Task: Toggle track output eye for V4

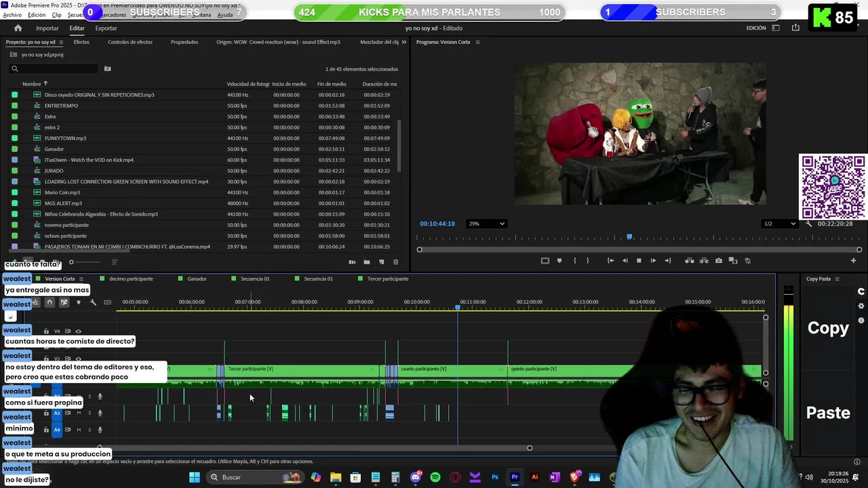Action: click(78, 331)
